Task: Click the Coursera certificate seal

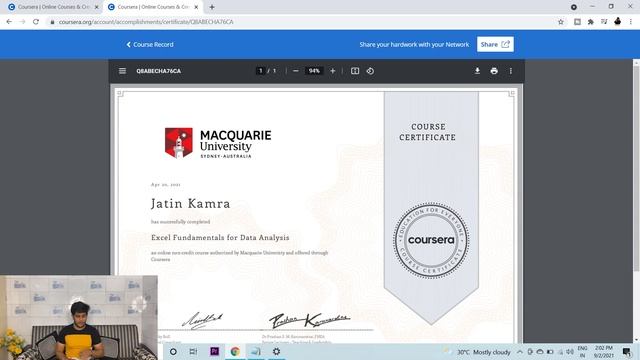Action: click(431, 240)
